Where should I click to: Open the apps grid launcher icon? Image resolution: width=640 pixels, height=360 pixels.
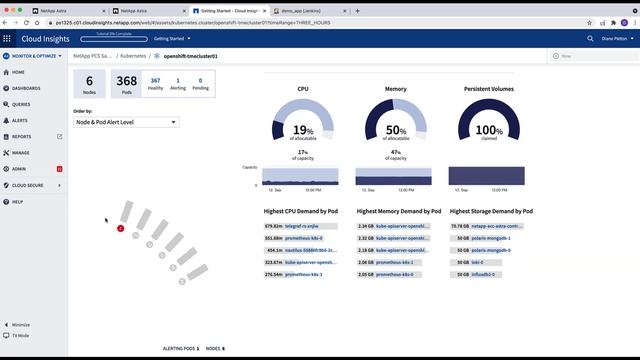(x=7, y=38)
